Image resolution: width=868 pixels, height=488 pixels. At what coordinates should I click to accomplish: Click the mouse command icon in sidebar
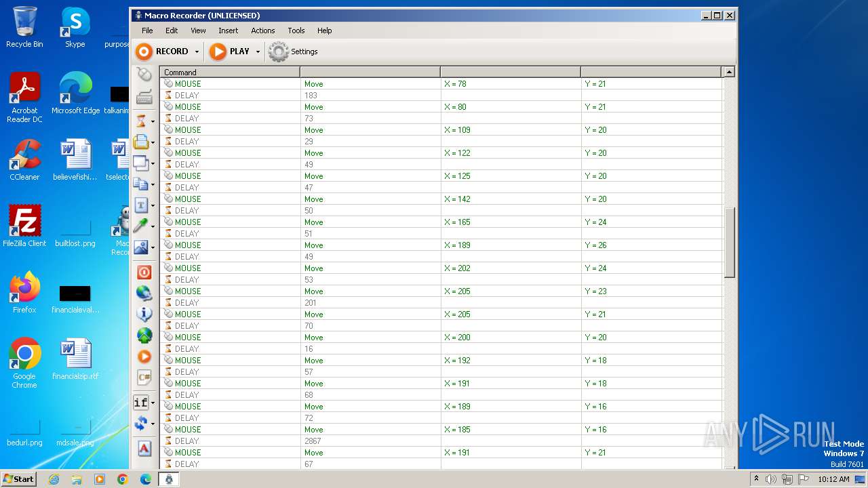144,75
